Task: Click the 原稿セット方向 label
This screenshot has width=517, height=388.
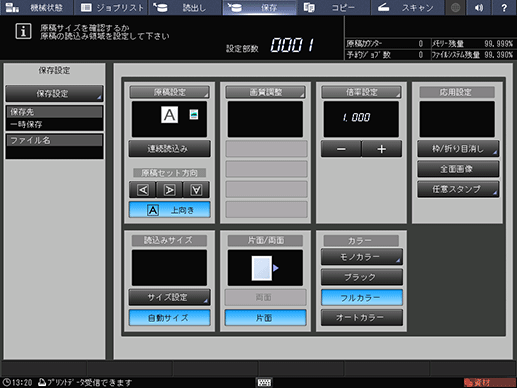Action: point(169,173)
